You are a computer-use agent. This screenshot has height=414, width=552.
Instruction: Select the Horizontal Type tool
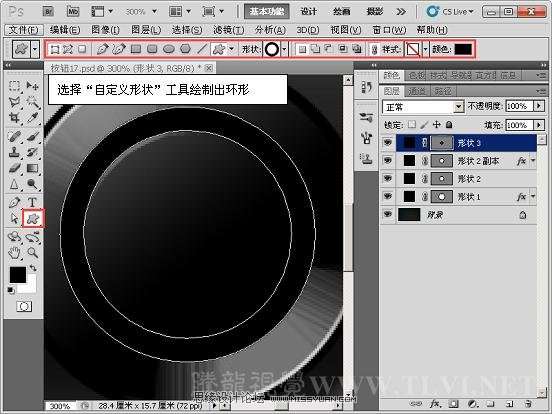32,202
